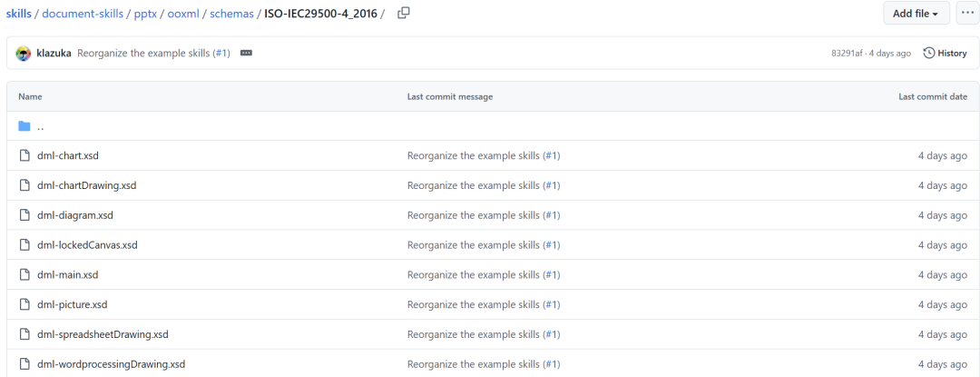
Task: Click '4 days ago' in dml-main.xsd row
Action: pyautogui.click(x=943, y=274)
